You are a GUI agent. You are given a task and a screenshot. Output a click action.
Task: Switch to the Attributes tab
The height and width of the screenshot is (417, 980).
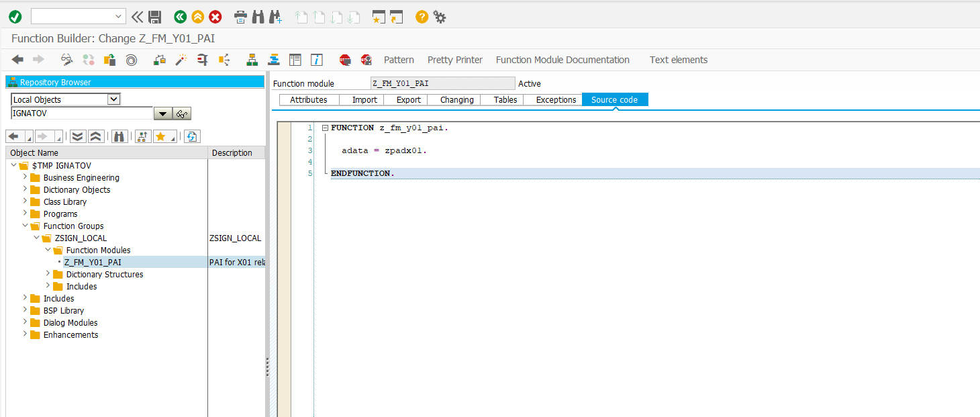309,100
